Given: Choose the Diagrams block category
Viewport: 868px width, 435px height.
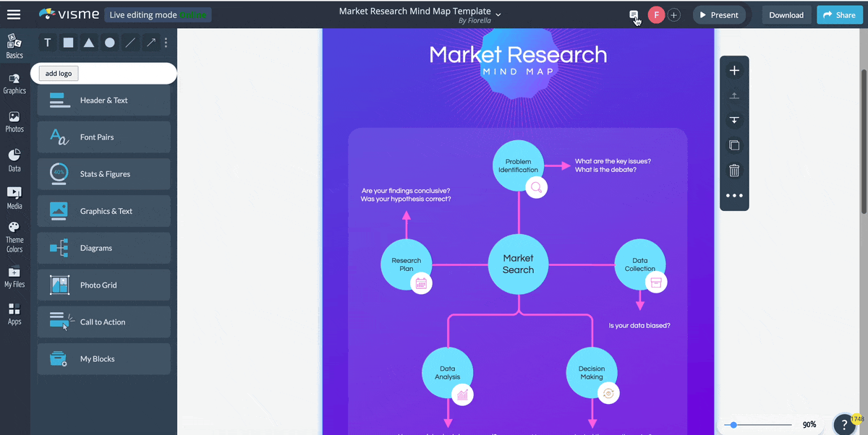Looking at the screenshot, I should (103, 248).
